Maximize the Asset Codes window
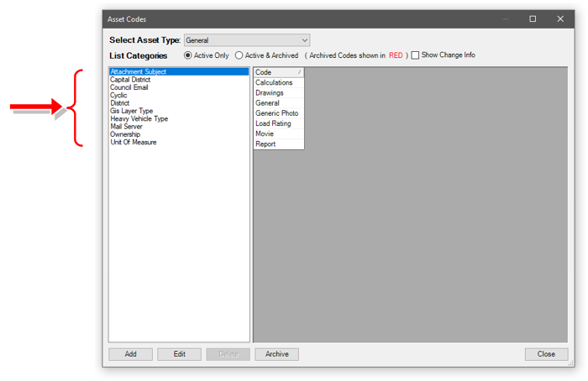The image size is (588, 381). coord(533,18)
